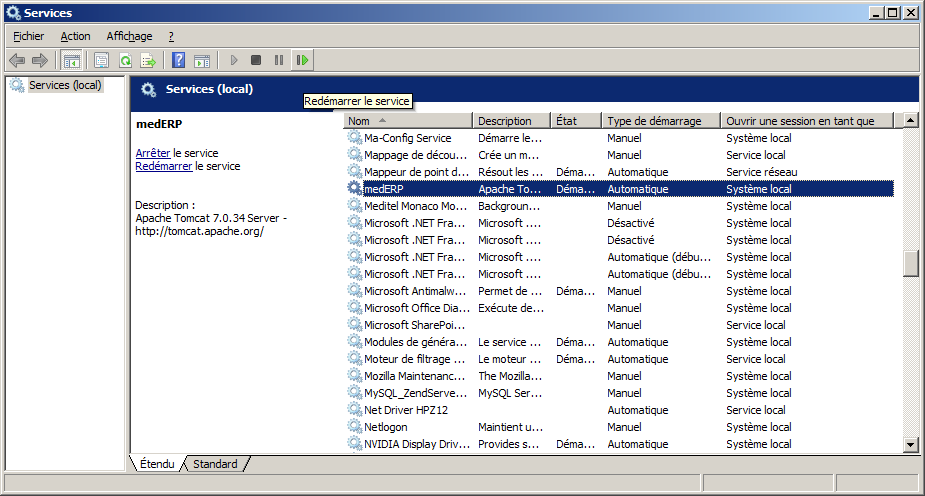Click the Refresh toolbar icon
The width and height of the screenshot is (925, 496).
pyautogui.click(x=125, y=60)
